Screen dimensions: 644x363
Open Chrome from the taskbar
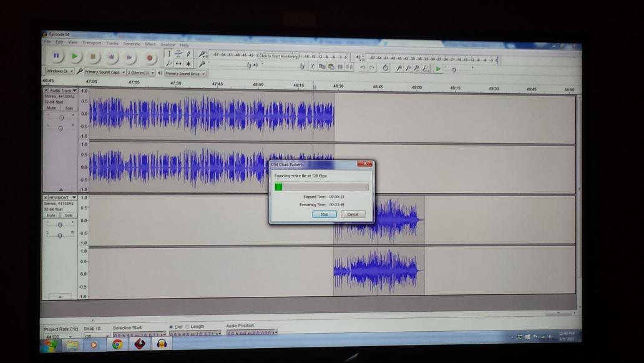(117, 344)
